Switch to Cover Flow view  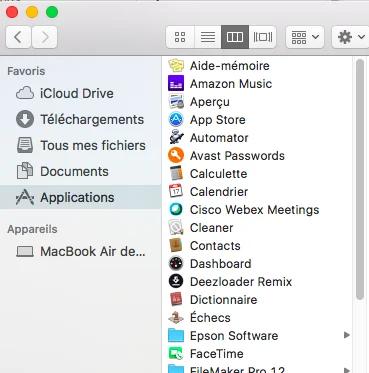point(263,37)
